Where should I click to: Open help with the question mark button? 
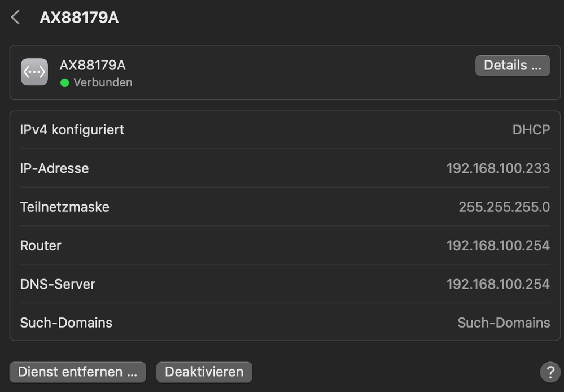(550, 372)
